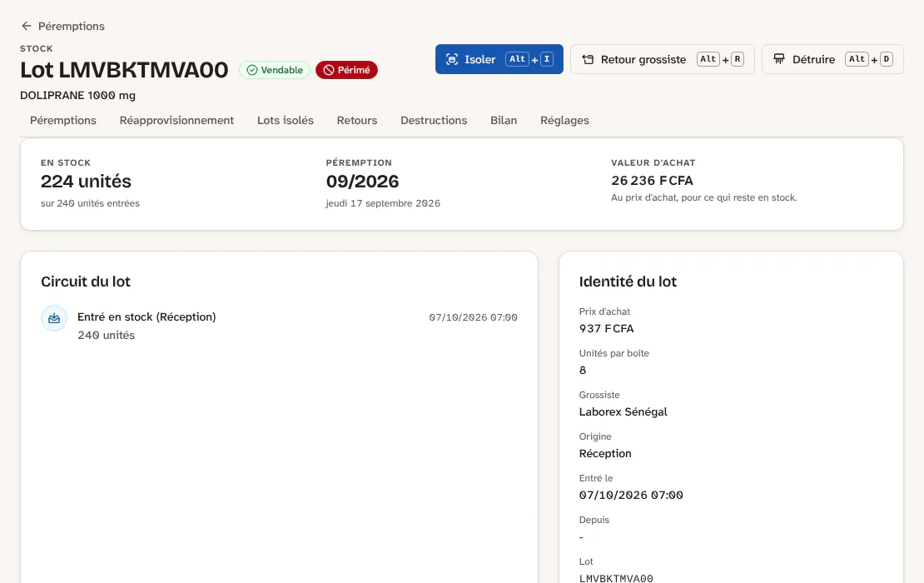Click the Retour grossiste button
Image resolution: width=924 pixels, height=583 pixels.
pyautogui.click(x=663, y=59)
